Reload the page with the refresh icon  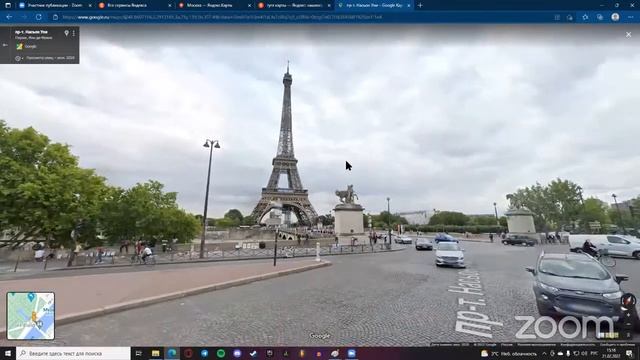coord(38,17)
